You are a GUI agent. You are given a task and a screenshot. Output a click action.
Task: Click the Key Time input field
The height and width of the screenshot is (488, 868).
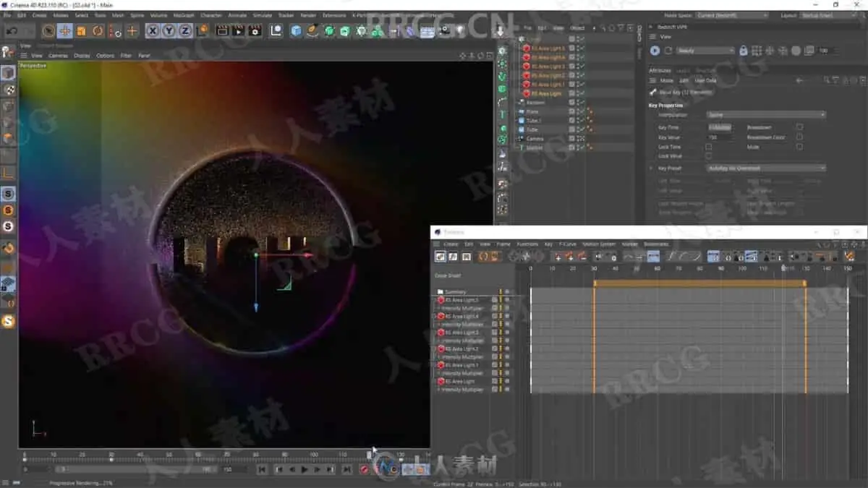click(720, 127)
